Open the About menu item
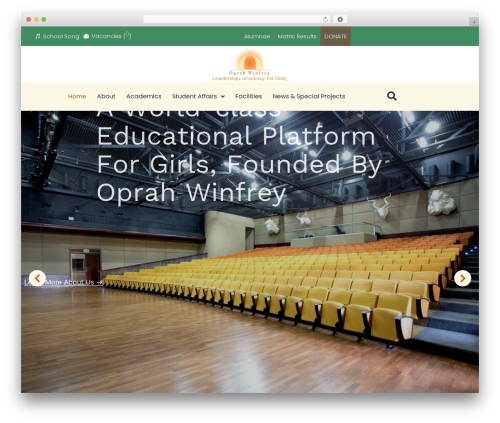 pyautogui.click(x=106, y=96)
